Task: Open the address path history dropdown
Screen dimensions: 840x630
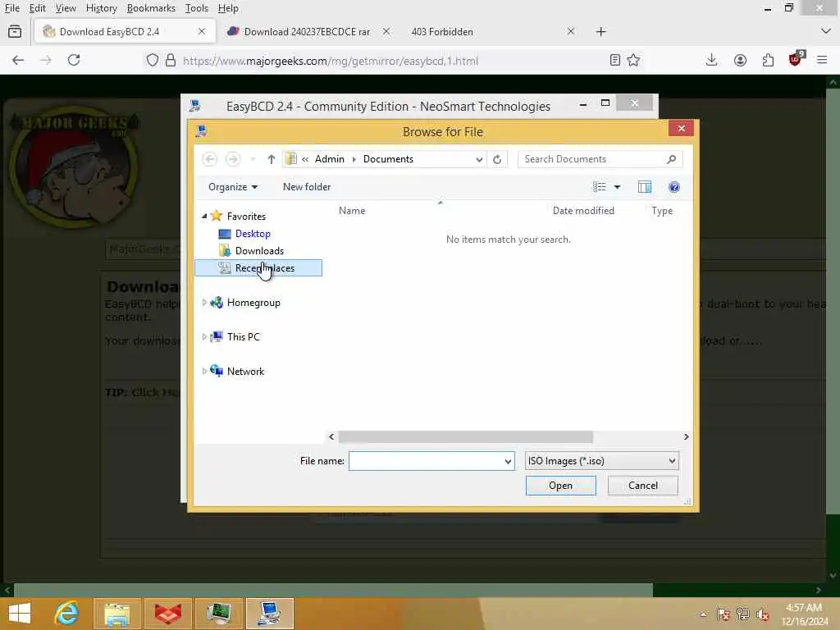Action: coord(479,159)
